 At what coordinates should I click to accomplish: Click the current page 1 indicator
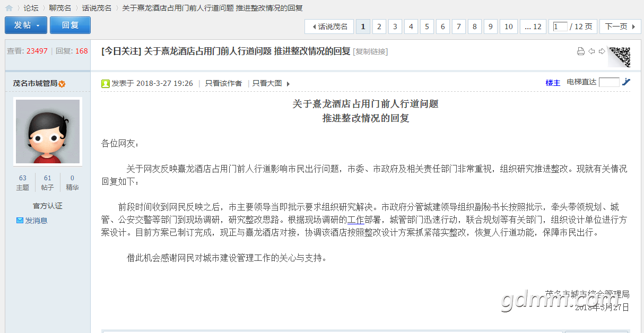coord(363,27)
